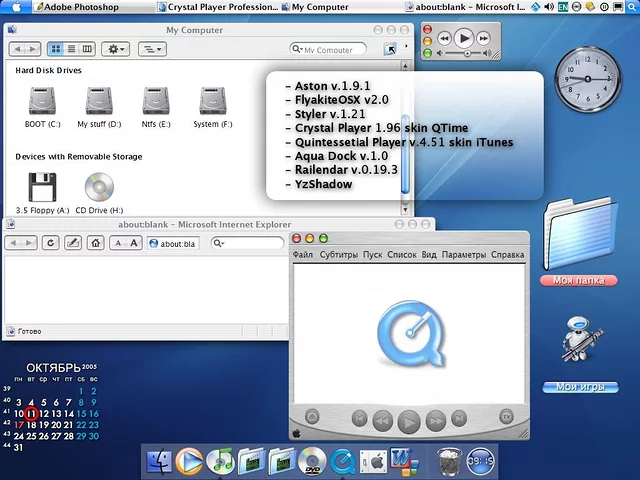Click eject button in Crystal Player

pyautogui.click(x=312, y=417)
